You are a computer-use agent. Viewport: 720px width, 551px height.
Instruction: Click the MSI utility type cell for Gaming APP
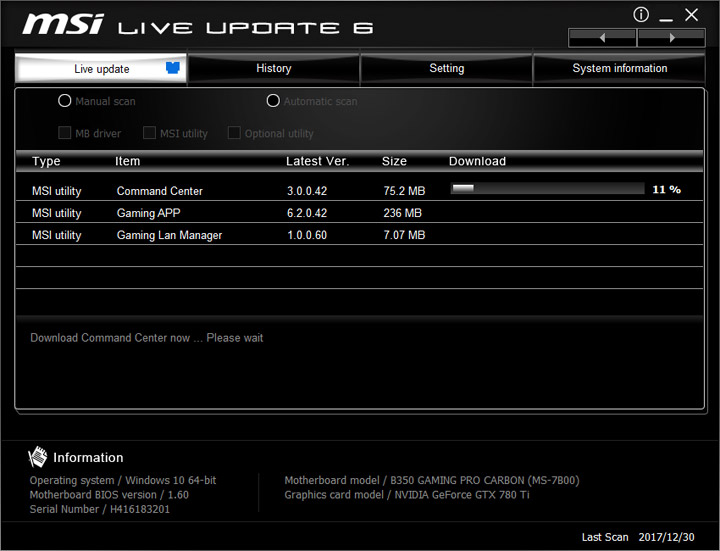(x=56, y=213)
